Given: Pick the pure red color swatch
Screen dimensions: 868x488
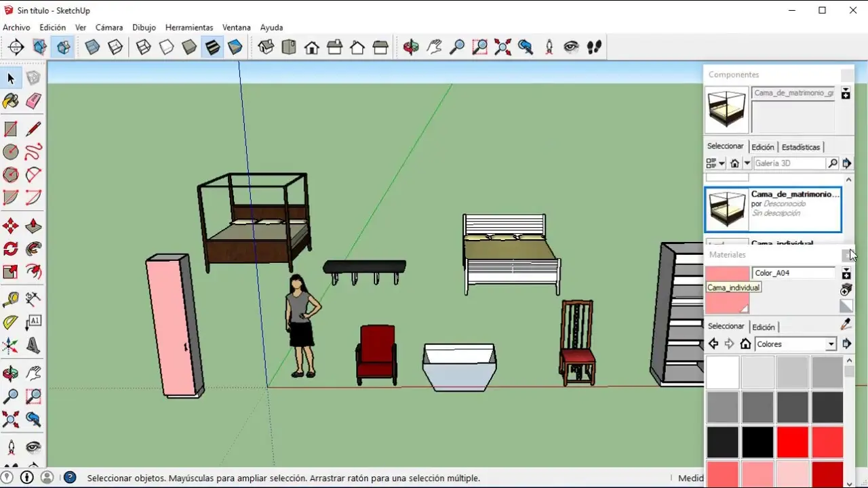Looking at the screenshot, I should 792,442.
